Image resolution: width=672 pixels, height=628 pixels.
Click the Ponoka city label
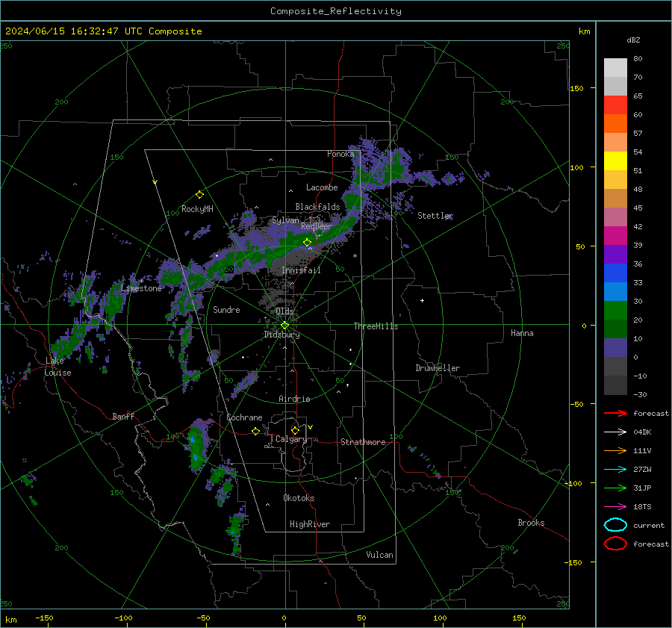[340, 154]
